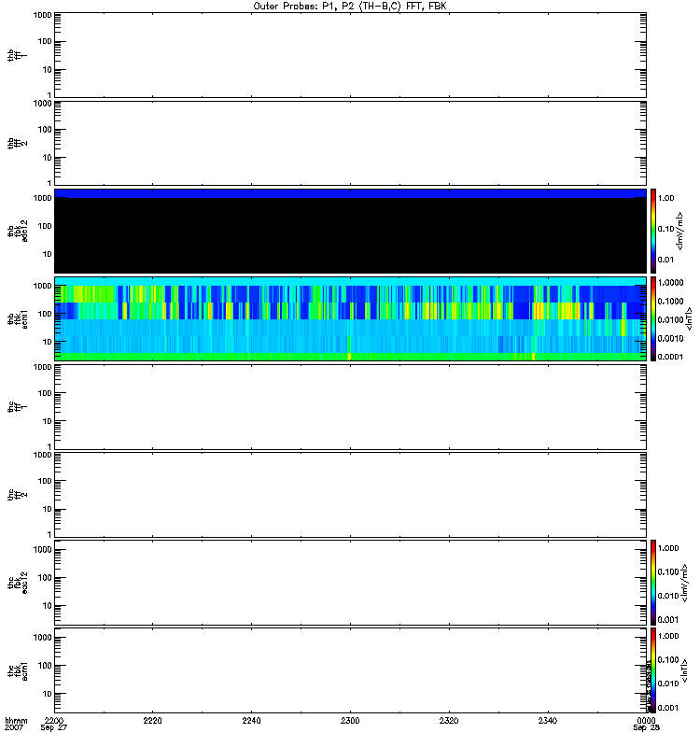Click the '10' tick label of thb fbk edc12 panel
This screenshot has width=700, height=747.
click(x=48, y=254)
